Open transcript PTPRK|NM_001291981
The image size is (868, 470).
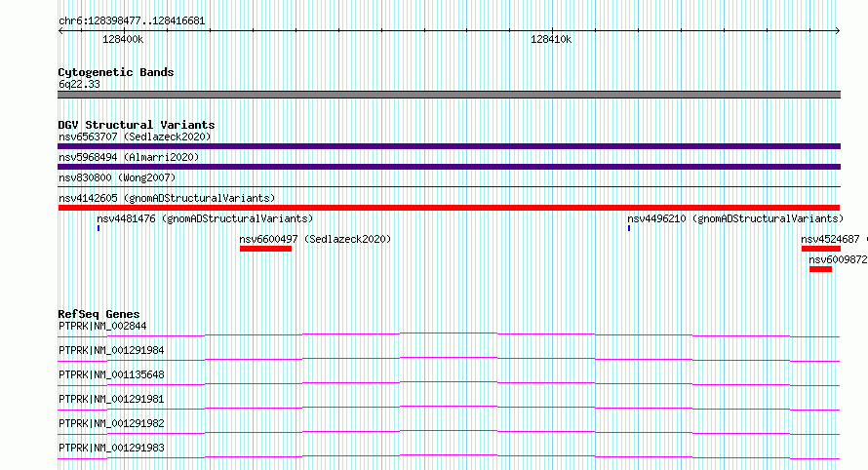[x=111, y=399]
